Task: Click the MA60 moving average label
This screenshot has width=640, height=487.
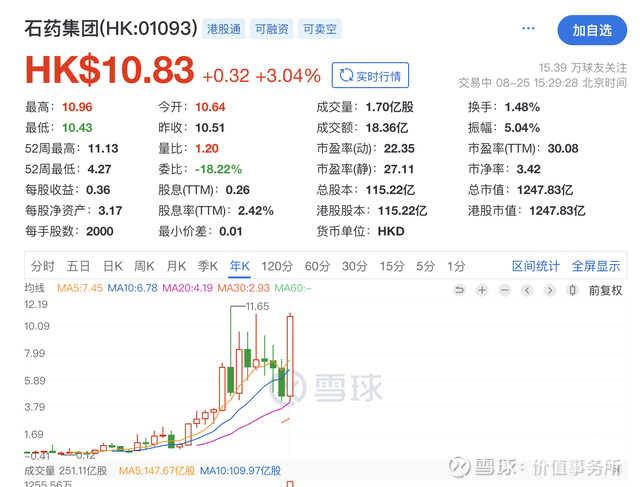Action: 293,288
